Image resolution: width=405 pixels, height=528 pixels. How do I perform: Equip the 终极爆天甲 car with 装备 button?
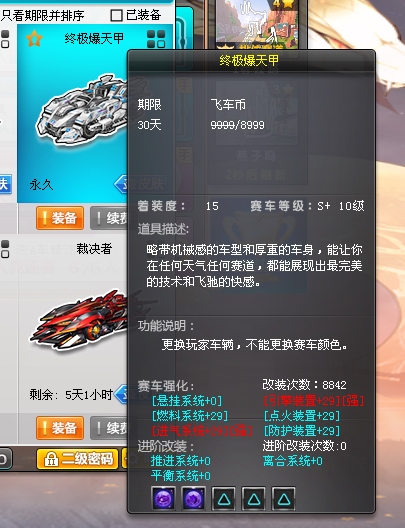(60, 218)
